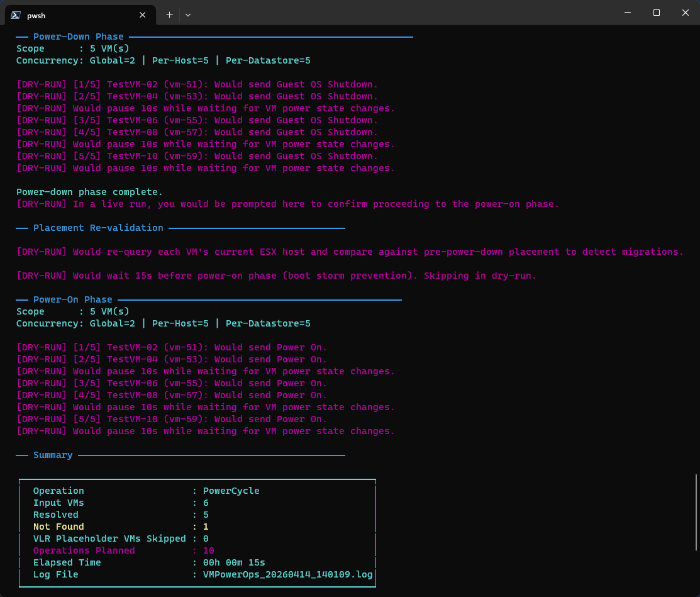The height and width of the screenshot is (597, 700).
Task: Close the pwsh tab
Action: coord(143,14)
